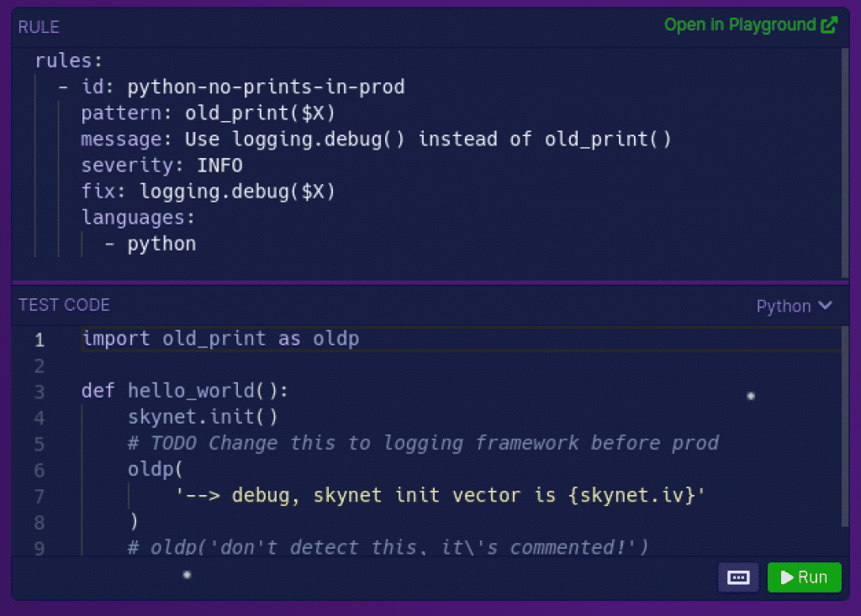Run the rule with the green Run button
Viewport: 861px width, 616px height.
[x=804, y=577]
